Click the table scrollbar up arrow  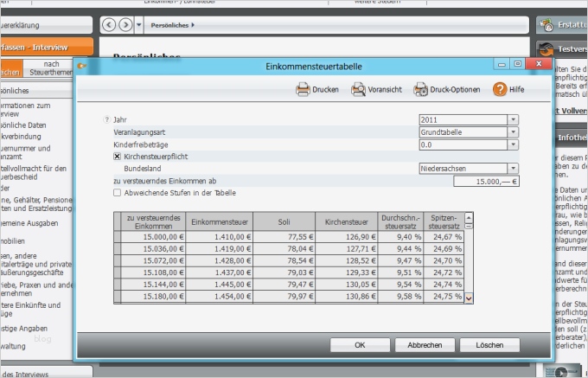[469, 218]
